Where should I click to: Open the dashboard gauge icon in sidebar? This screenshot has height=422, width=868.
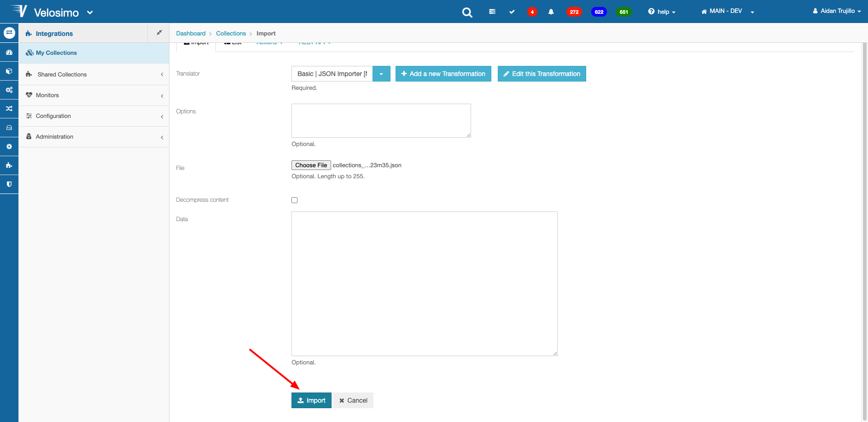coord(9,53)
